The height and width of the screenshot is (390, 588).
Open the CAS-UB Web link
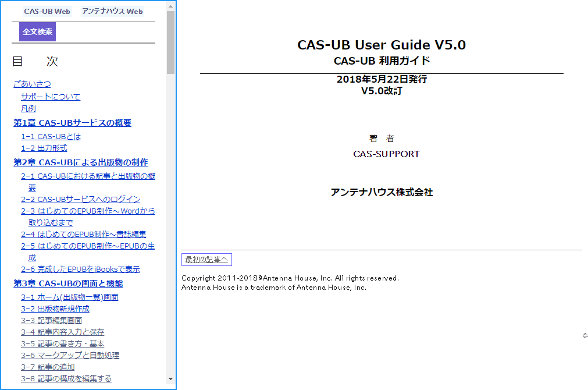coord(47,12)
